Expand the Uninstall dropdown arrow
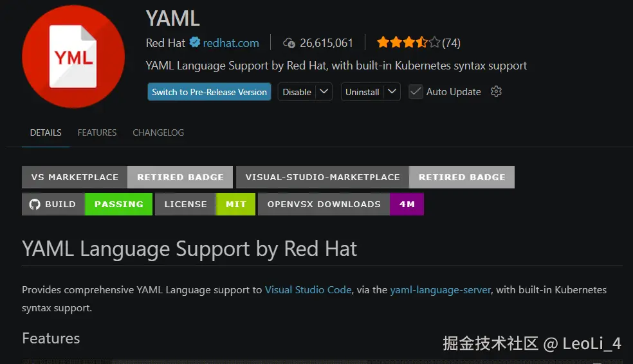633x364 pixels. pyautogui.click(x=392, y=91)
